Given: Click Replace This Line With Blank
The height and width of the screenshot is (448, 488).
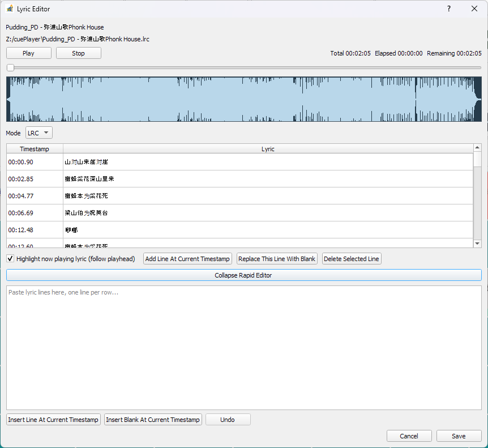Looking at the screenshot, I should coord(277,258).
